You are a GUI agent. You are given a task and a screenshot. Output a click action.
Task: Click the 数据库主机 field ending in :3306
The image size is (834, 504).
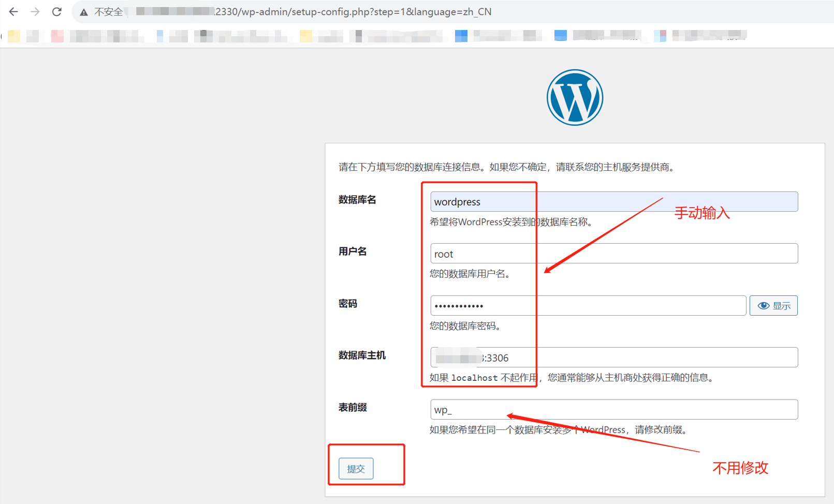(614, 358)
